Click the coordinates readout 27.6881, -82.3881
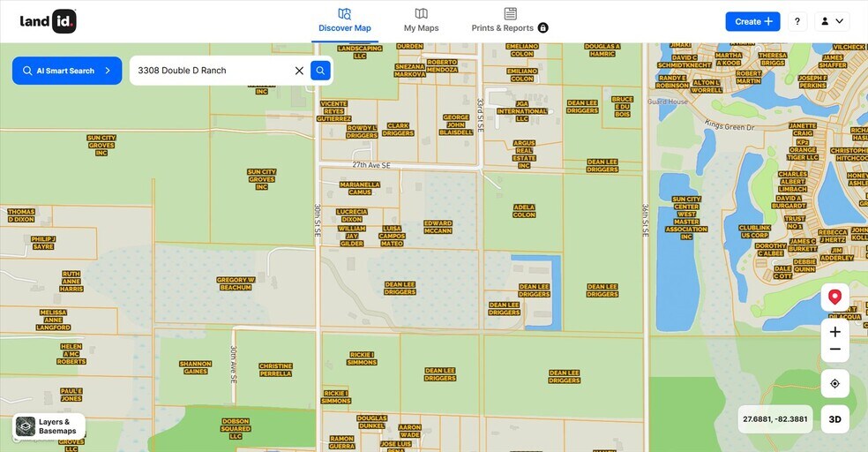This screenshot has height=452, width=868. point(775,419)
